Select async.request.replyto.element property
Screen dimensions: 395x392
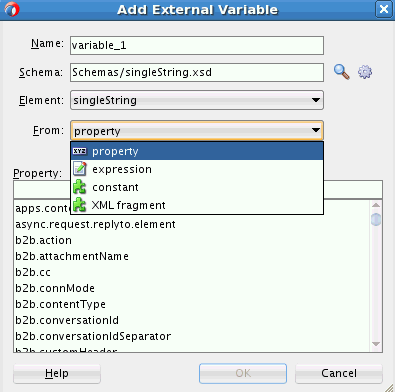[95, 224]
